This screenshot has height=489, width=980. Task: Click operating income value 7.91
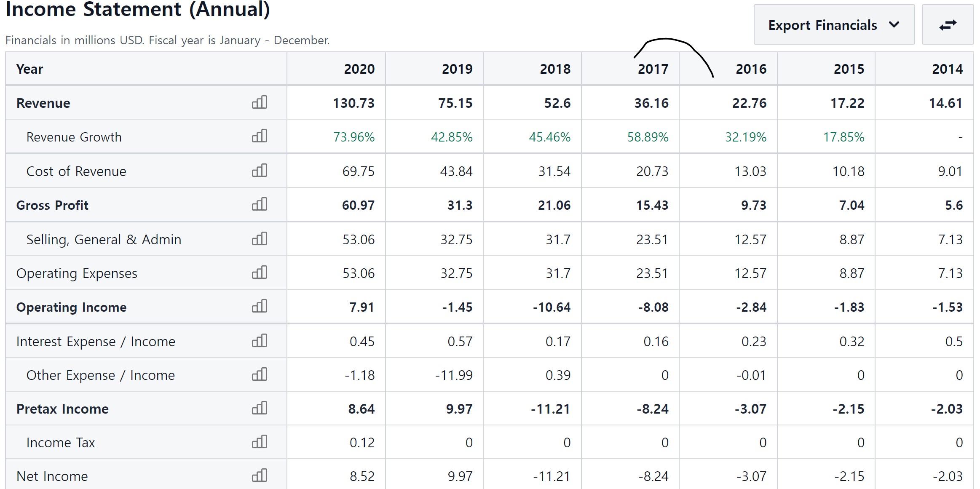[361, 307]
